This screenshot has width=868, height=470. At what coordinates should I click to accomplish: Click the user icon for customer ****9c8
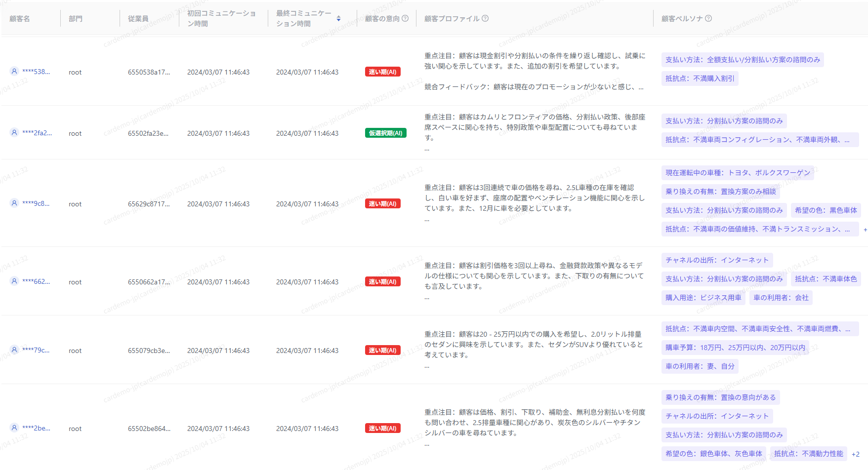tap(14, 203)
